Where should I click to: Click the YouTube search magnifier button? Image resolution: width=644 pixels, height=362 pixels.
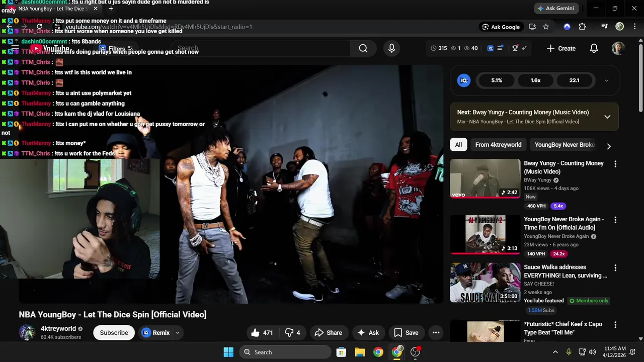363,48
